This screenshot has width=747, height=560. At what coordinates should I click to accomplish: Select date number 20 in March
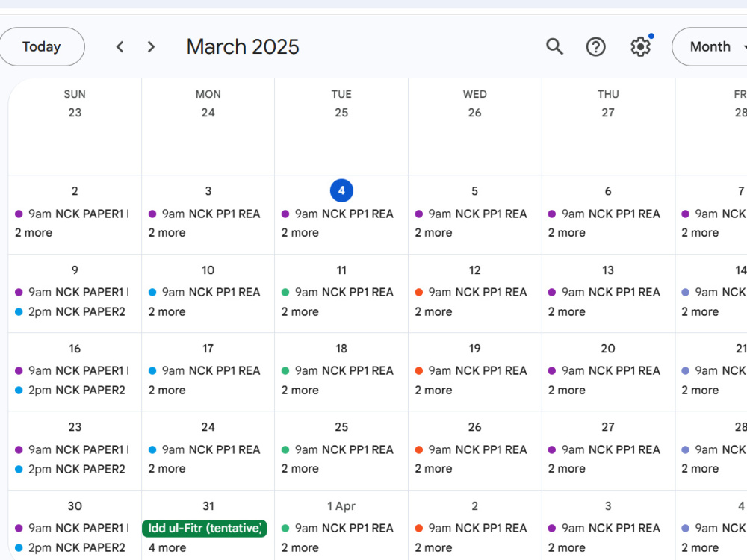[x=608, y=349]
